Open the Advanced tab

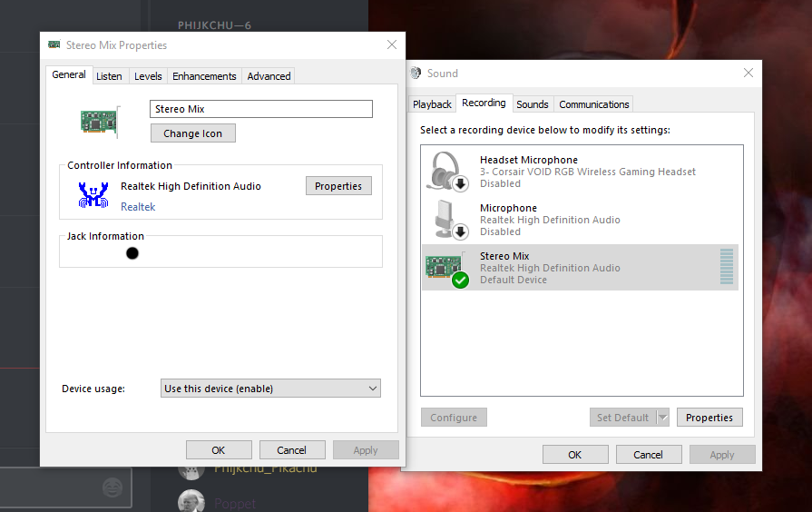pyautogui.click(x=269, y=76)
